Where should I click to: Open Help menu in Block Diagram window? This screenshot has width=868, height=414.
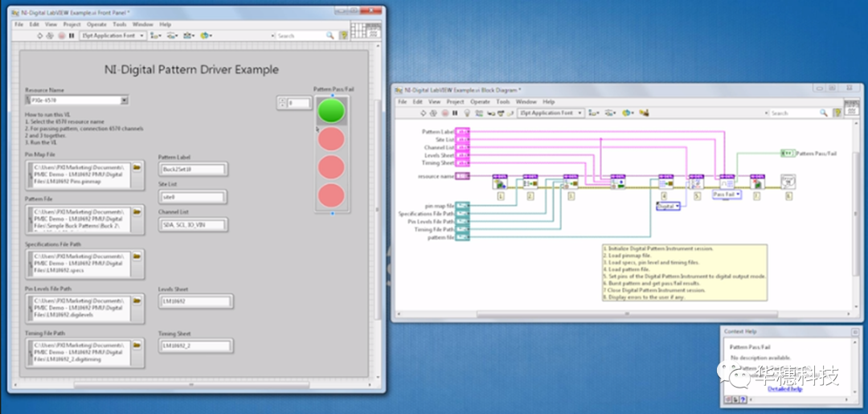[x=549, y=102]
